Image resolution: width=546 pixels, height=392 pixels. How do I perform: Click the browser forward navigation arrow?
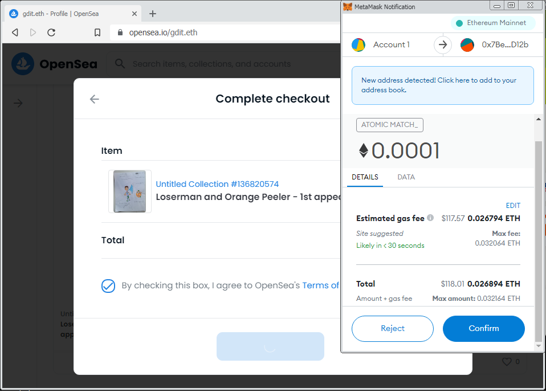(32, 32)
